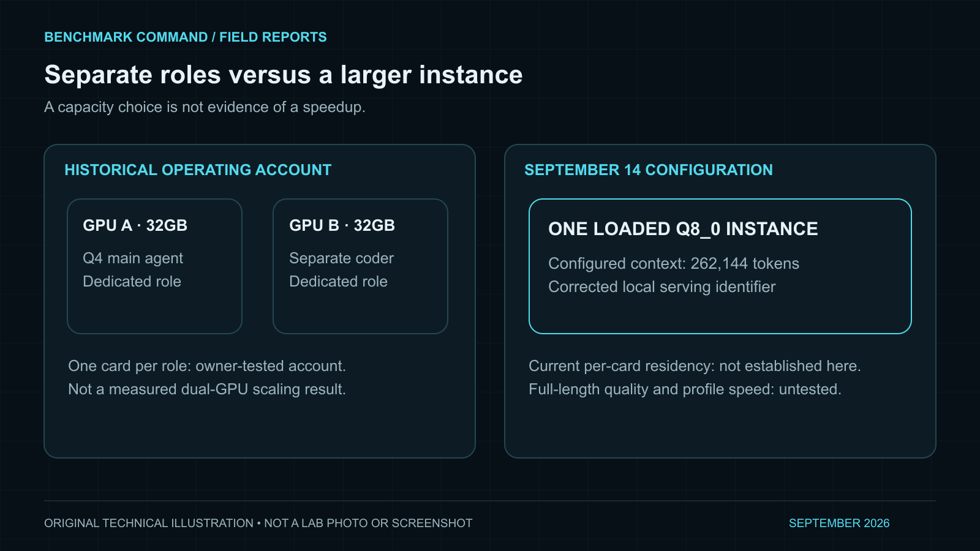The width and height of the screenshot is (980, 551).
Task: Click the subtitle about capacity choice
Action: tap(205, 107)
